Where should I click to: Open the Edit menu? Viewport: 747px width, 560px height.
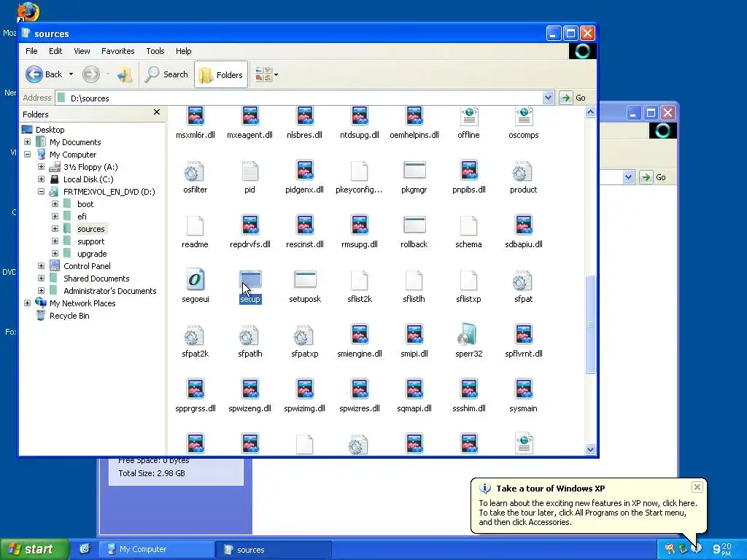[x=55, y=51]
